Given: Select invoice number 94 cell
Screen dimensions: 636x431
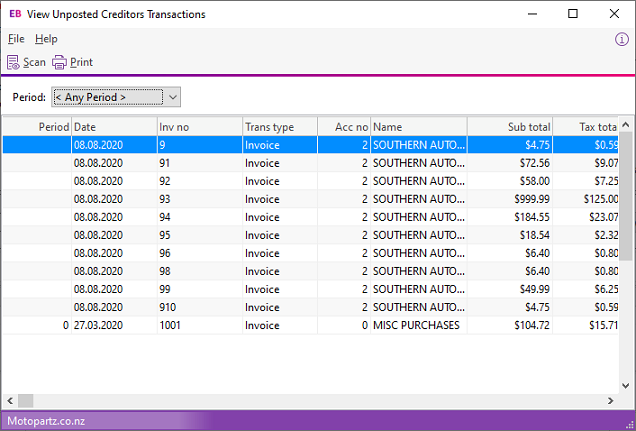Looking at the screenshot, I should point(200,217).
